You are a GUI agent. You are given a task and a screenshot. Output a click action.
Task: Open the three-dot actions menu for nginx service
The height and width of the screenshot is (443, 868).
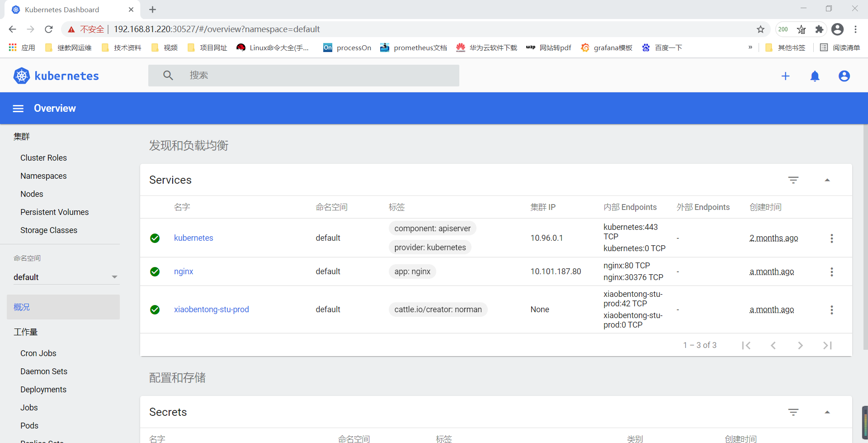(832, 272)
